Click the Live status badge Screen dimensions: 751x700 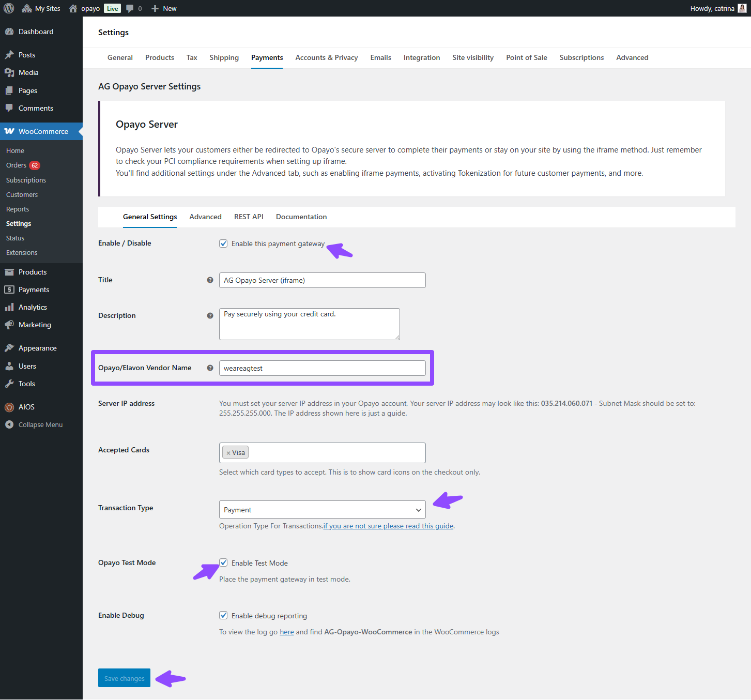point(113,8)
